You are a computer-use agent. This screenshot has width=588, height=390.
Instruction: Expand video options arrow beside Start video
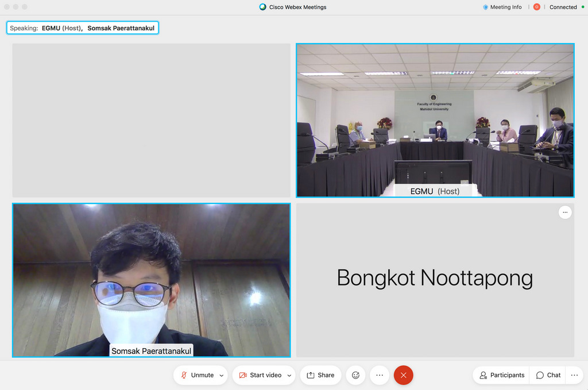tap(289, 375)
